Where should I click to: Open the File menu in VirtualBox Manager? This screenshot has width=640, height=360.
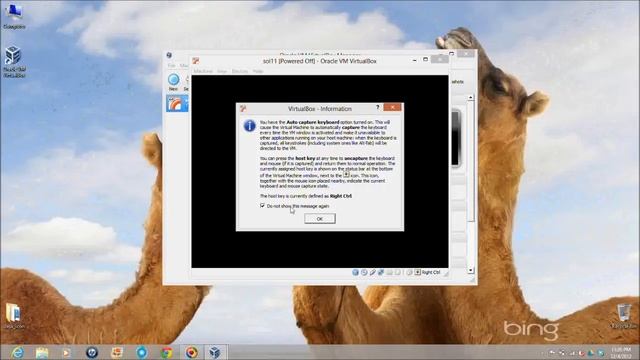(x=171, y=65)
